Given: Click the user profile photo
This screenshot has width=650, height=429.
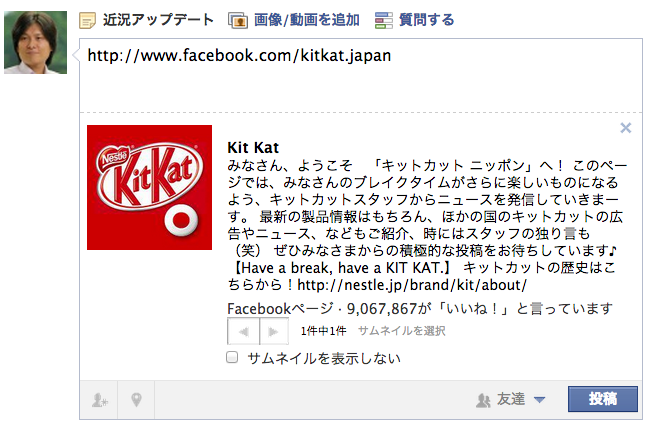Looking at the screenshot, I should click(x=35, y=43).
